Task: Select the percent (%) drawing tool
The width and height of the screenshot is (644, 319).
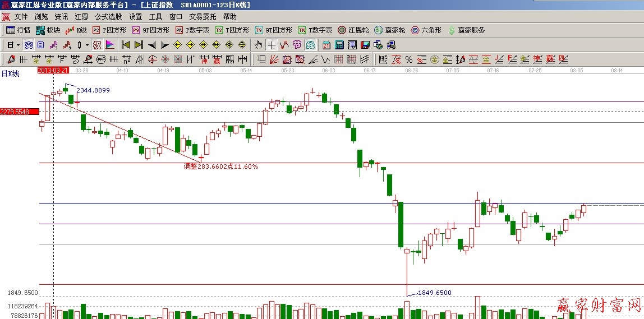Action: pyautogui.click(x=408, y=59)
